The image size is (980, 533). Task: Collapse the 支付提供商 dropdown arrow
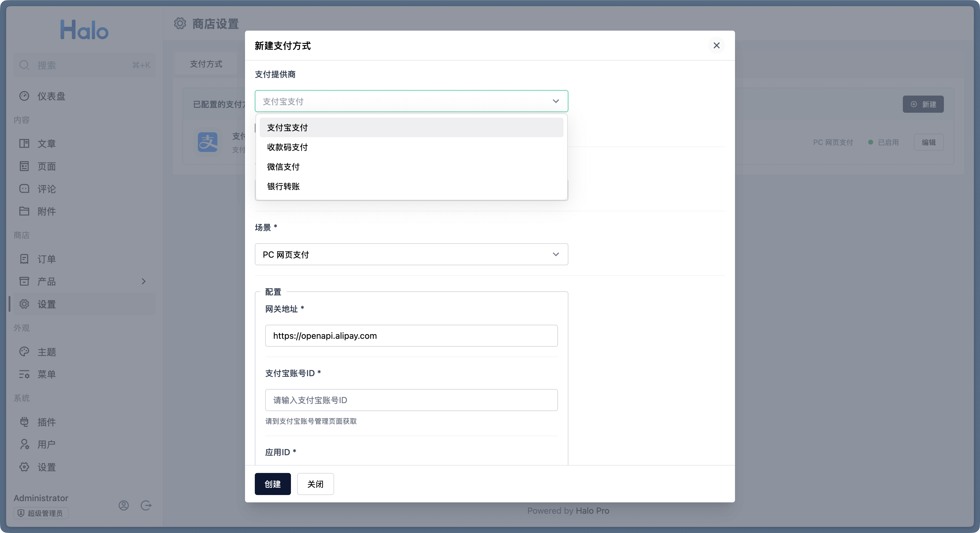(x=556, y=101)
